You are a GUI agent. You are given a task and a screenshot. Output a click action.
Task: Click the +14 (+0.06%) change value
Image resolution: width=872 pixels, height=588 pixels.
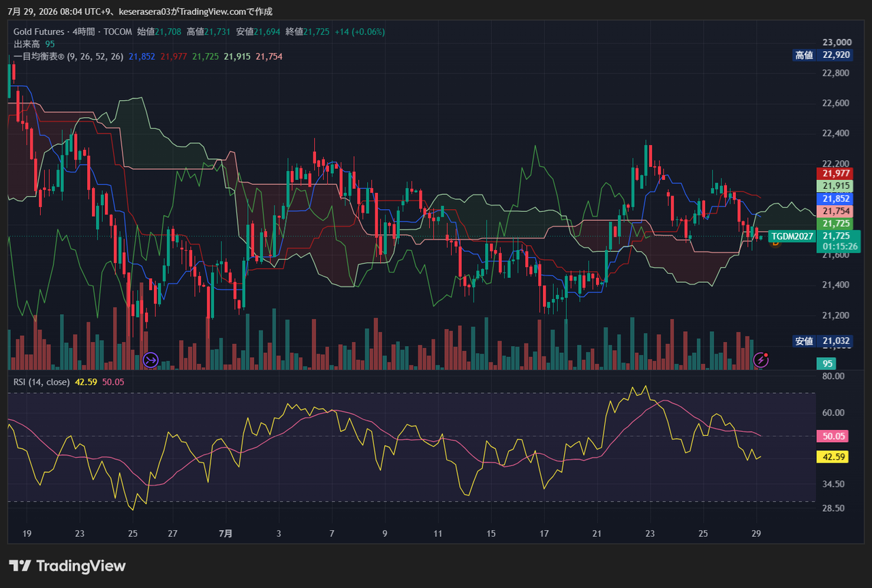(360, 31)
